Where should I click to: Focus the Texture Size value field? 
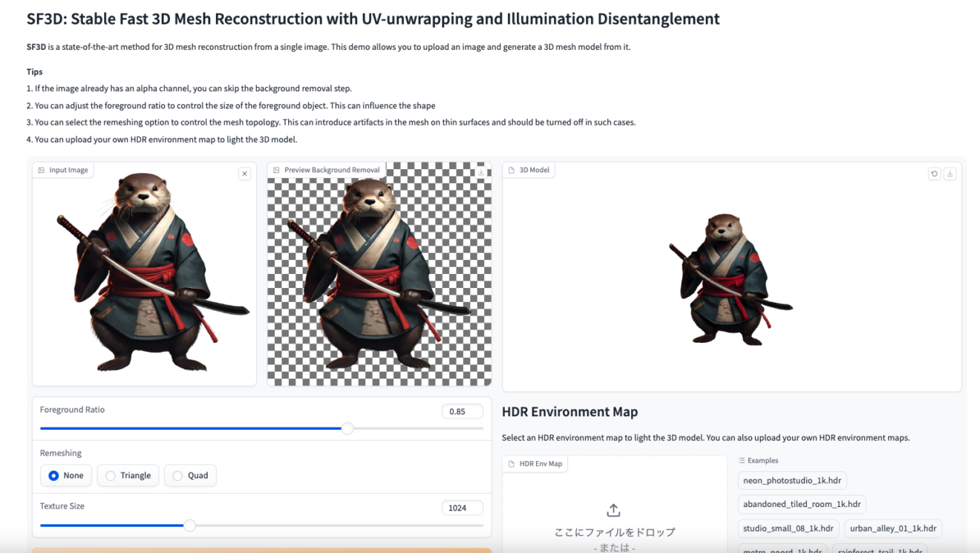pos(461,508)
